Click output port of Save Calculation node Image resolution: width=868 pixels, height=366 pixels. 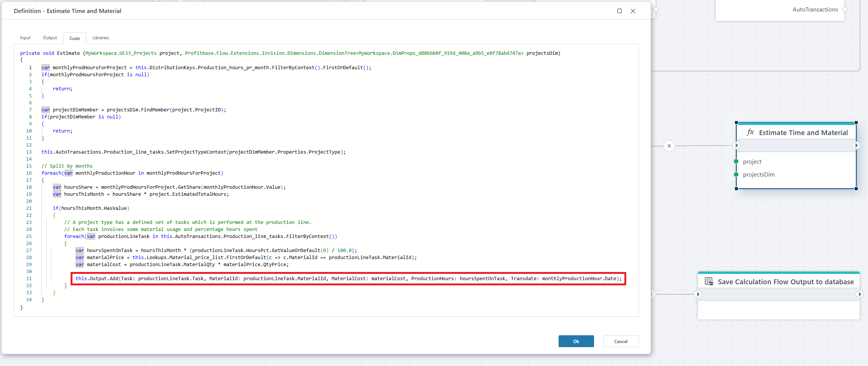pos(859,294)
